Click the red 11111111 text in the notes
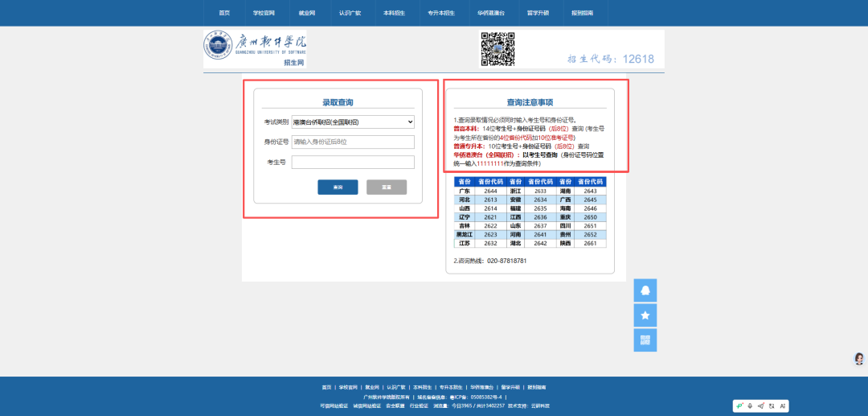This screenshot has height=416, width=868. pos(491,164)
